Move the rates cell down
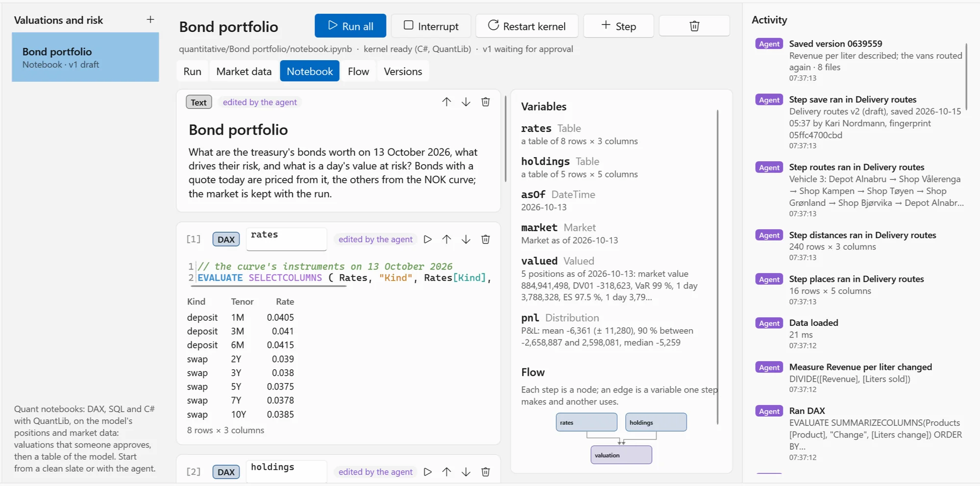Viewport: 980px width, 486px height. pos(466,239)
